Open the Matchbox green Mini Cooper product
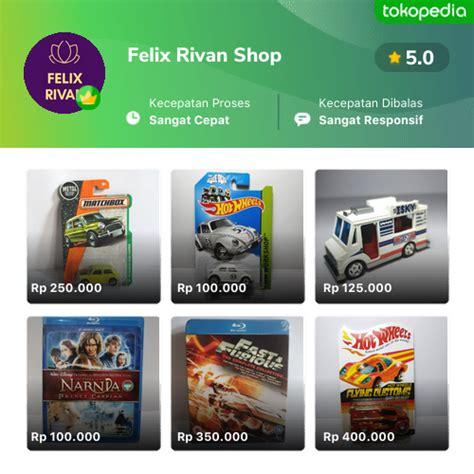474x474 pixels. [93, 236]
